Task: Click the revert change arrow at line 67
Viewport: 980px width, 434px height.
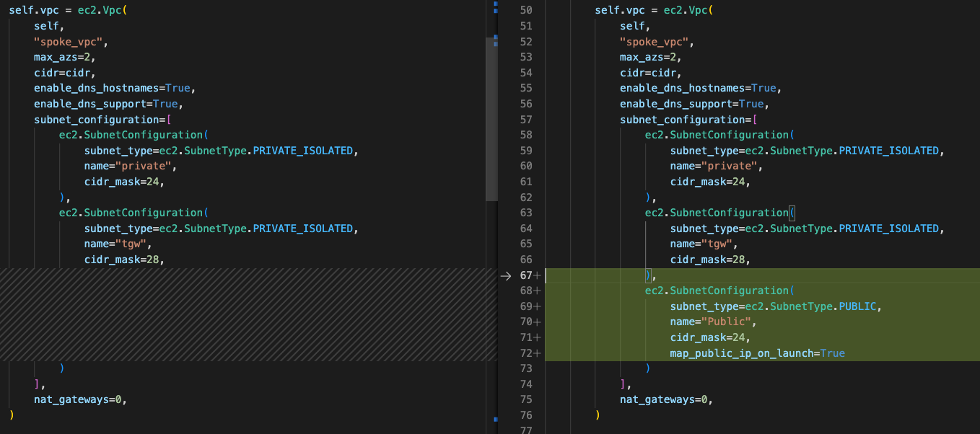Action: coord(505,275)
